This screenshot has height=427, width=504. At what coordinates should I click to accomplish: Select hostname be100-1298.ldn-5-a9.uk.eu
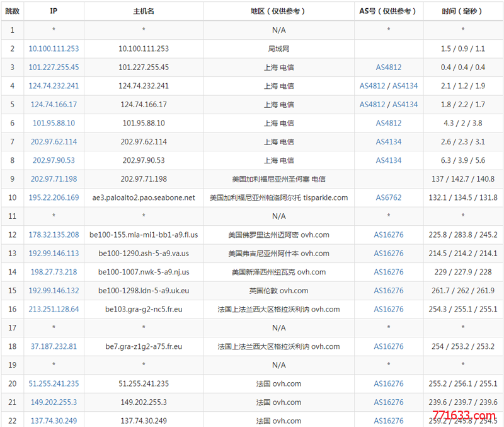(x=144, y=291)
